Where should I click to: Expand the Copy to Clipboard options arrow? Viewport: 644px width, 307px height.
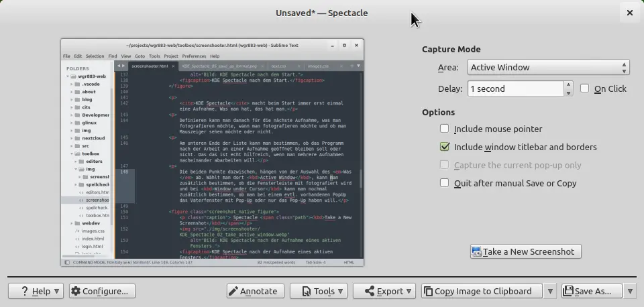pos(550,291)
